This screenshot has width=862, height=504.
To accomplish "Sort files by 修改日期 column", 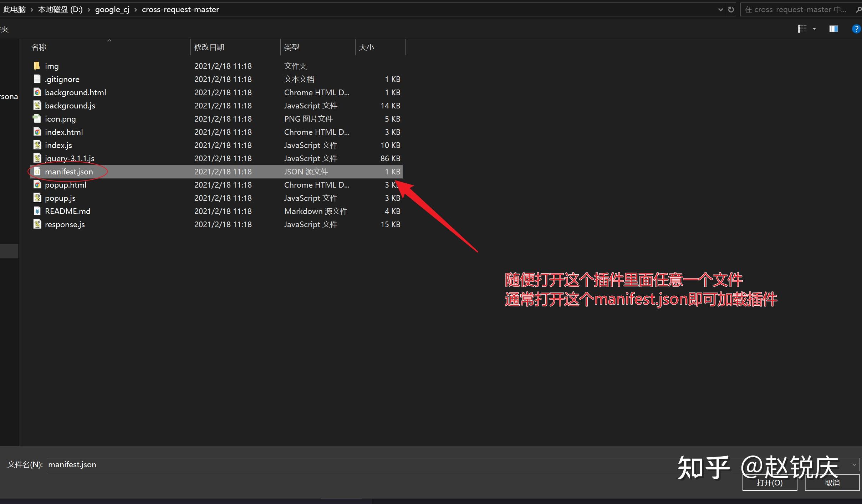I will (209, 47).
